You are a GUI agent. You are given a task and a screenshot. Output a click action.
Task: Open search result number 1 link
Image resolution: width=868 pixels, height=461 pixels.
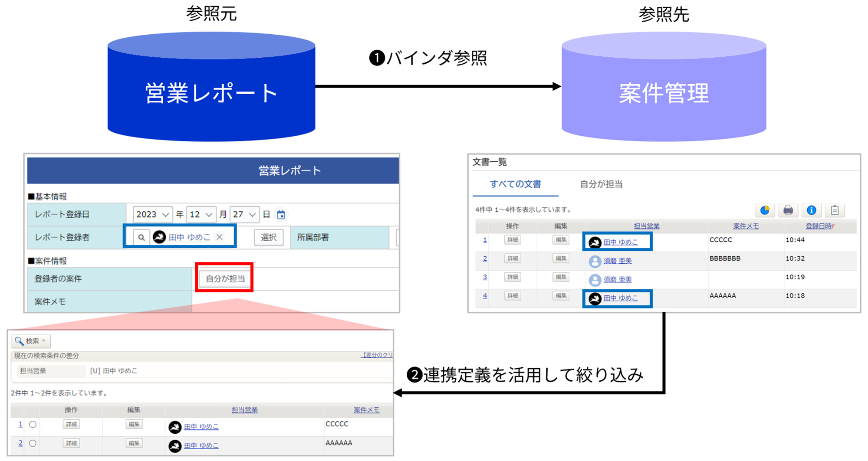tap(20, 424)
